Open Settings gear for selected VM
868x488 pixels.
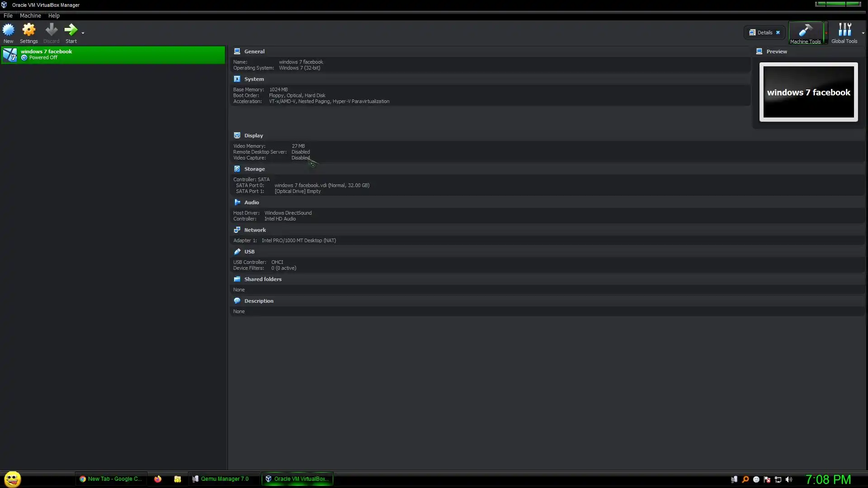(x=29, y=30)
